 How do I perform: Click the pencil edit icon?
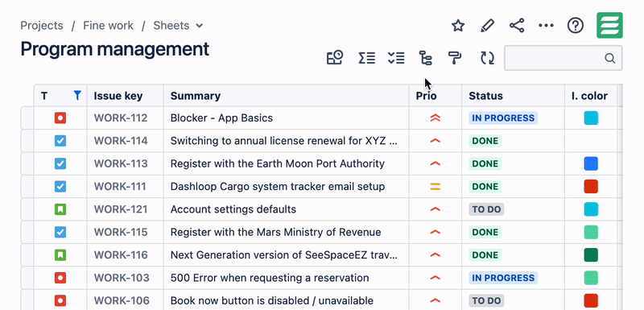[x=487, y=26]
